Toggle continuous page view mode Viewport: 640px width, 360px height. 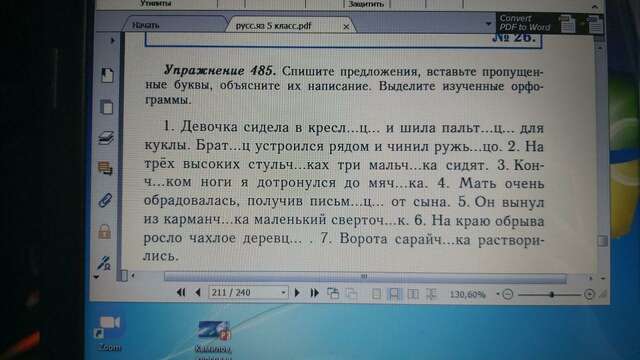tap(394, 293)
